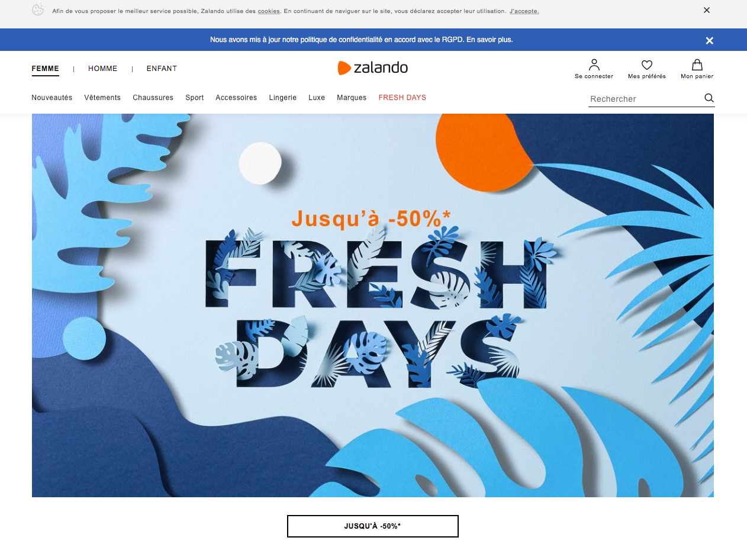Close the cookie notice bar
The width and height of the screenshot is (747, 560).
(x=707, y=10)
